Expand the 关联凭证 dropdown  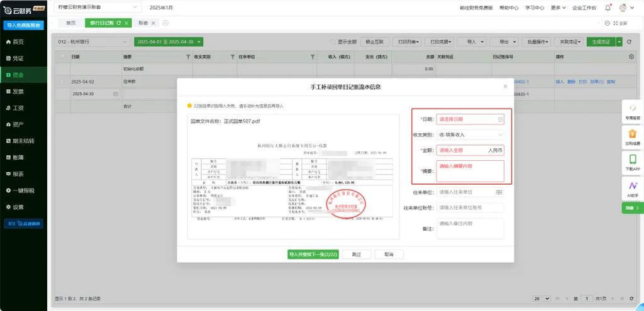[569, 42]
